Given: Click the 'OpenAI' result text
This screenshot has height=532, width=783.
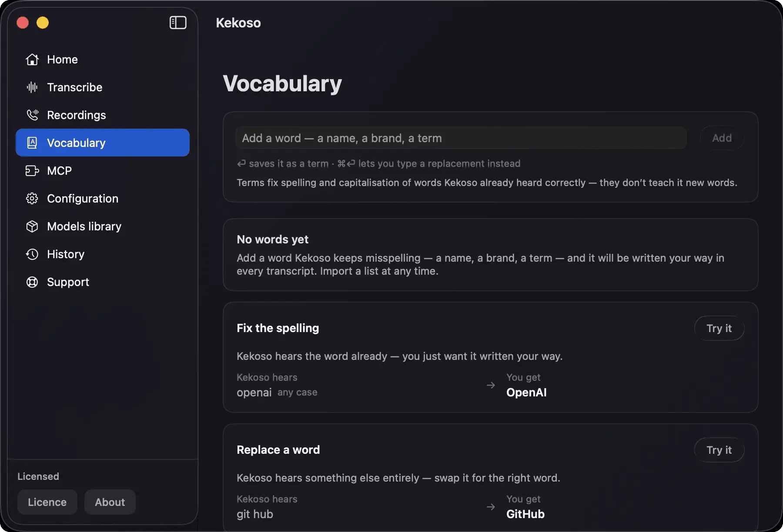Looking at the screenshot, I should click(x=526, y=392).
